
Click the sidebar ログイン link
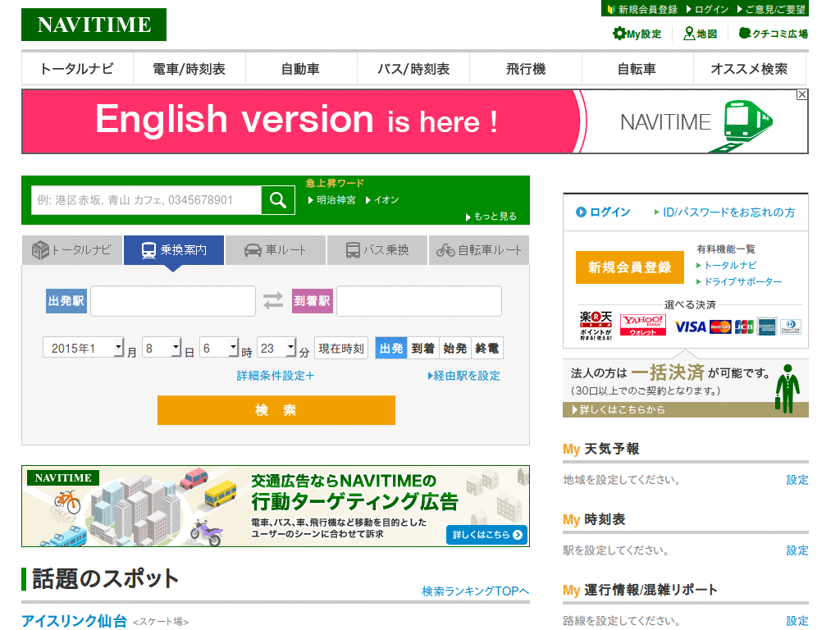click(603, 212)
